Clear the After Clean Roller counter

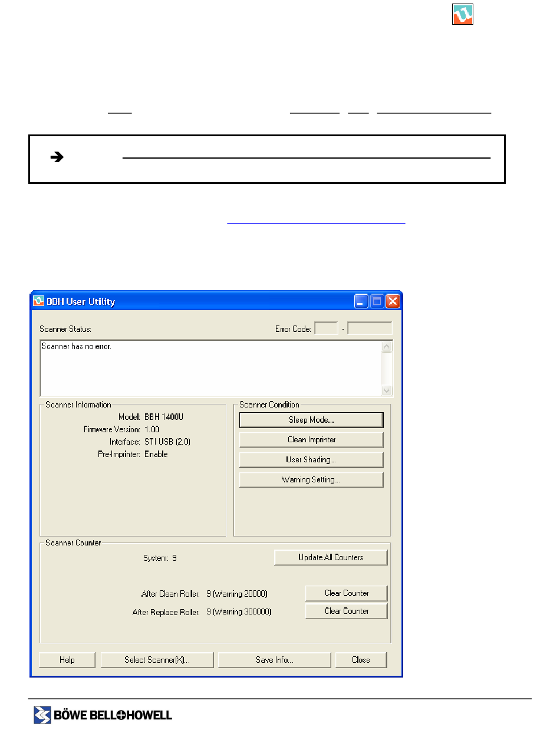pos(347,593)
